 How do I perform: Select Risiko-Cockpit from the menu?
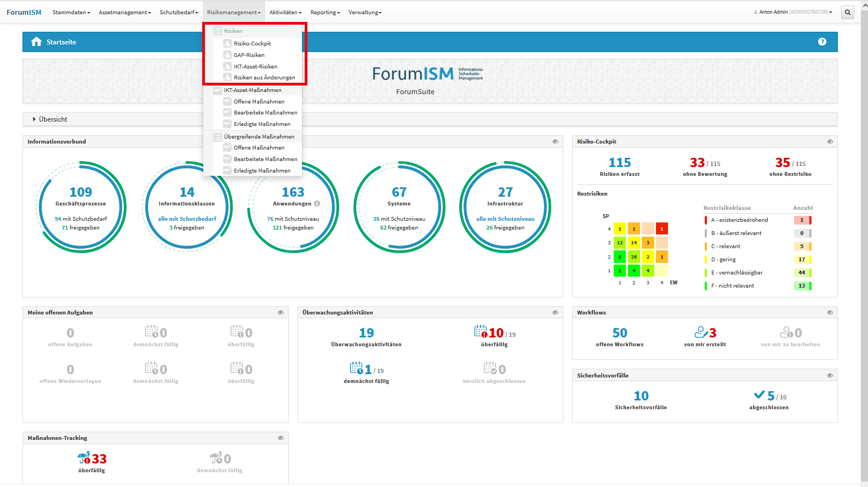(252, 43)
